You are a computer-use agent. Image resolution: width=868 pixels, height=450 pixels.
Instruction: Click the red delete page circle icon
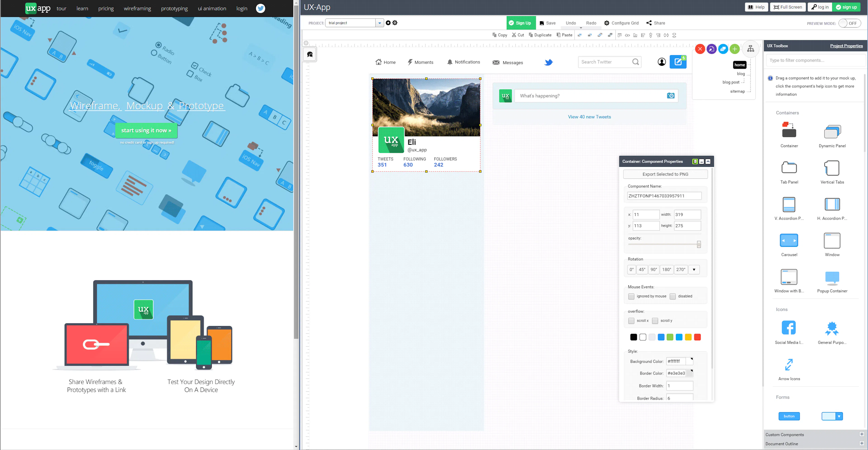pos(700,49)
